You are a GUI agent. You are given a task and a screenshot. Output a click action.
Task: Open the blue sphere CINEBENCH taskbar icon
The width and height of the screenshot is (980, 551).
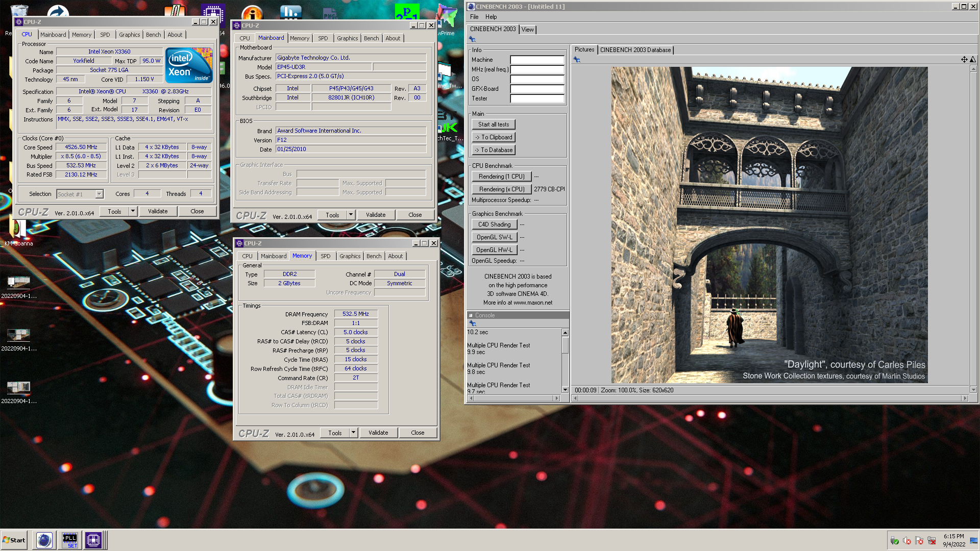pyautogui.click(x=44, y=540)
